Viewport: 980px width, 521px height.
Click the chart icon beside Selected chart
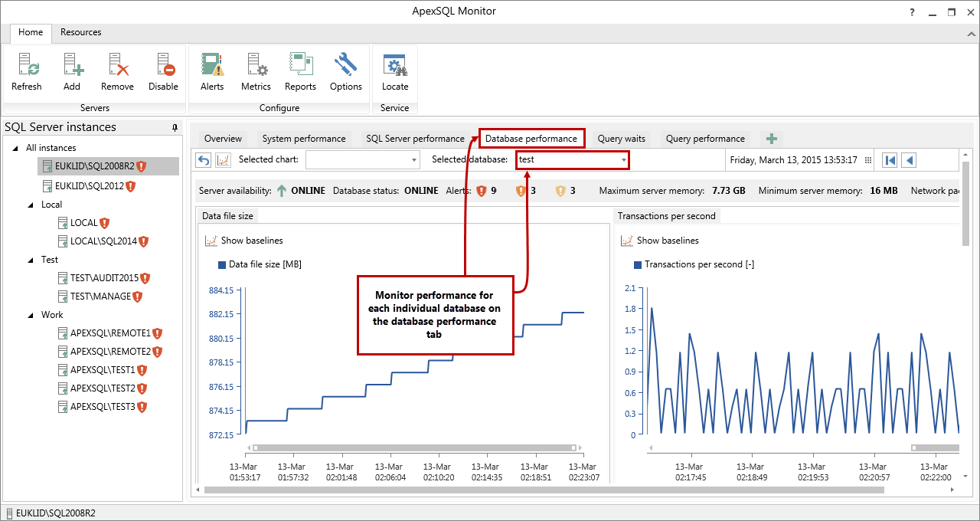223,159
